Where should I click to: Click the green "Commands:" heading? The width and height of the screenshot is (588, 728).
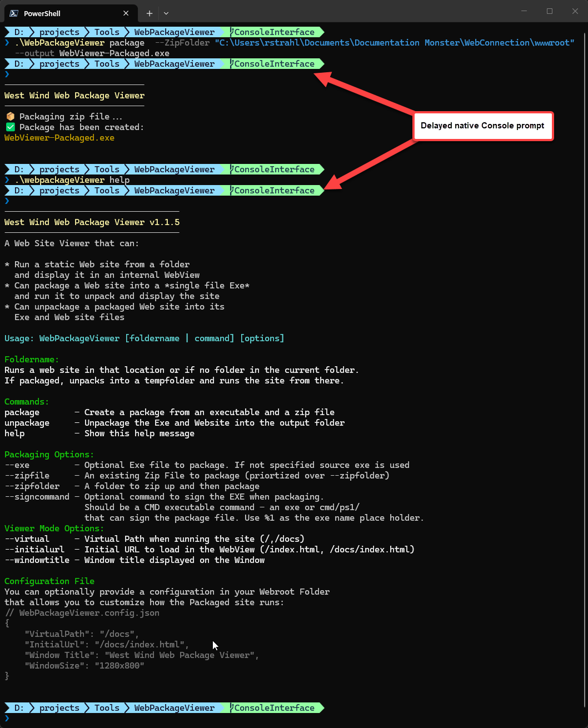click(x=27, y=402)
